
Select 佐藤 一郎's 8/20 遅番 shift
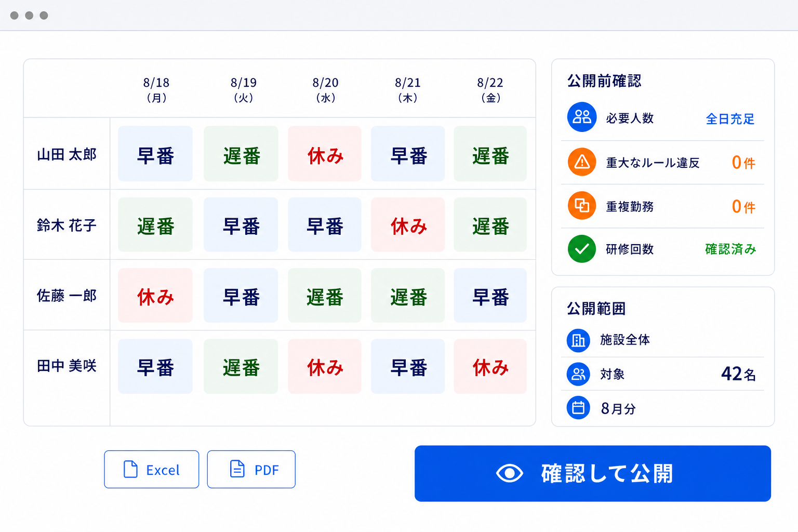click(325, 296)
